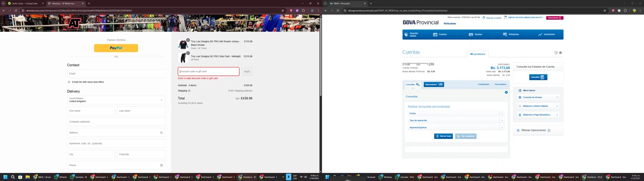Screen dimensions: 644x181
Task: Click the Condiciones link
Action: pos(484,84)
